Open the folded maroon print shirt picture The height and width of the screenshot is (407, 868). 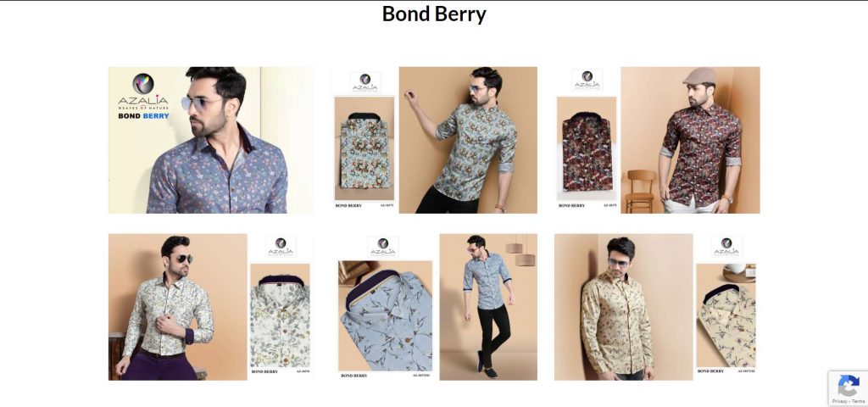[x=587, y=148]
